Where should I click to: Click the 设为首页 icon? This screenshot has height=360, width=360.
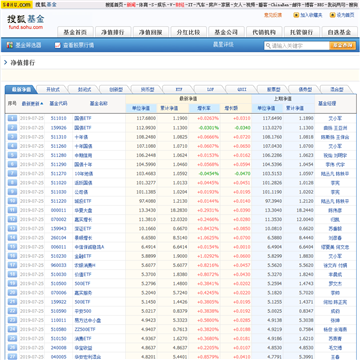[332, 15]
